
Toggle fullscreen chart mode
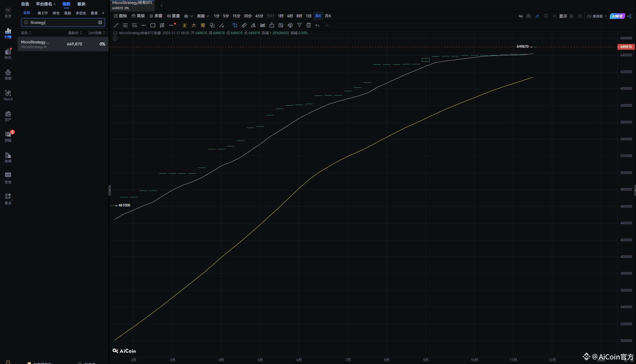(x=580, y=16)
